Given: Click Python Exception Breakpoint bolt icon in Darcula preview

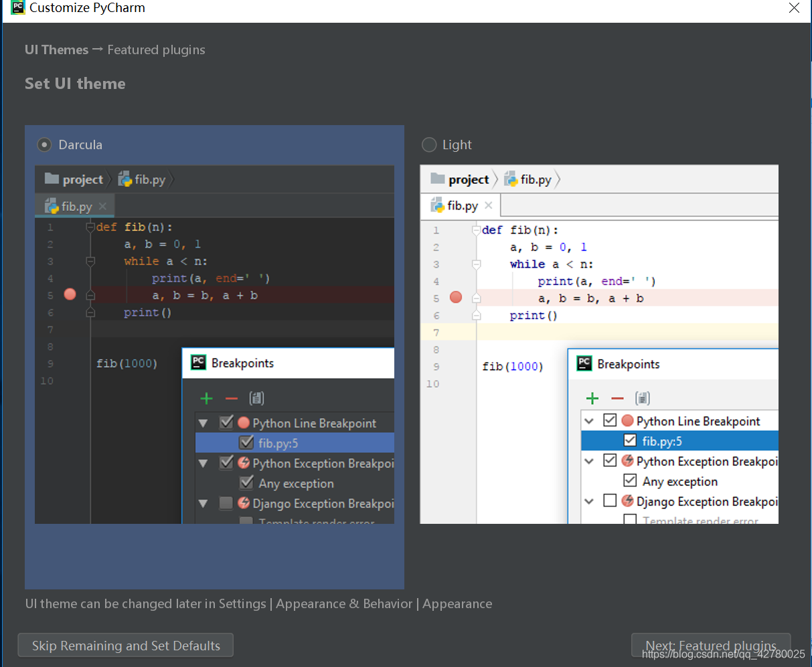Looking at the screenshot, I should click(244, 463).
